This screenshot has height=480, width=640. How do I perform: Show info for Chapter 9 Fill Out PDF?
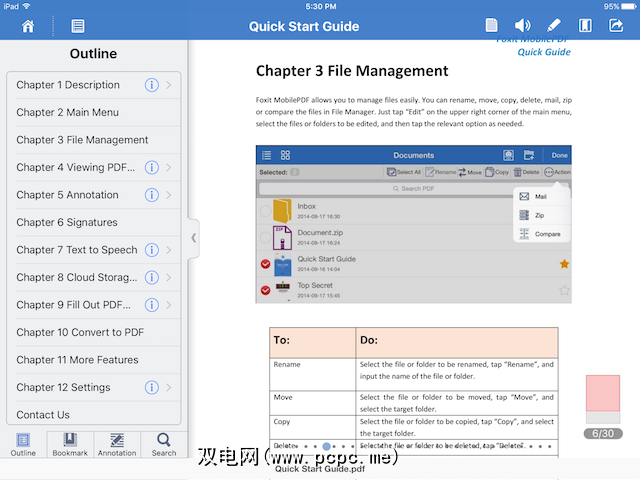tap(152, 305)
